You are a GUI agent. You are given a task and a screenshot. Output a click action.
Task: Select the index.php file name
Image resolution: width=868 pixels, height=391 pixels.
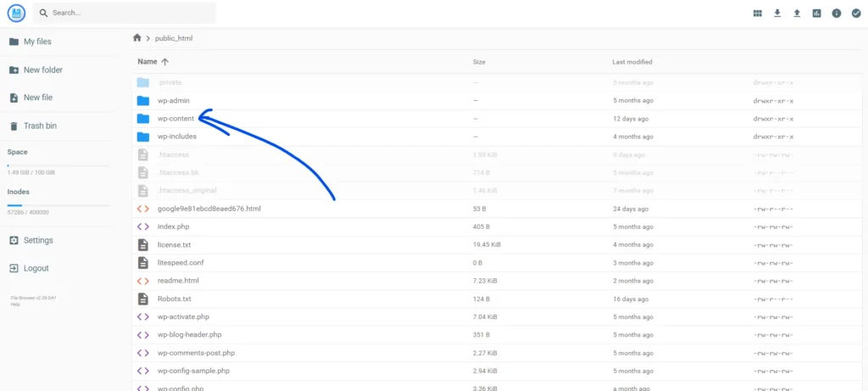175,226
